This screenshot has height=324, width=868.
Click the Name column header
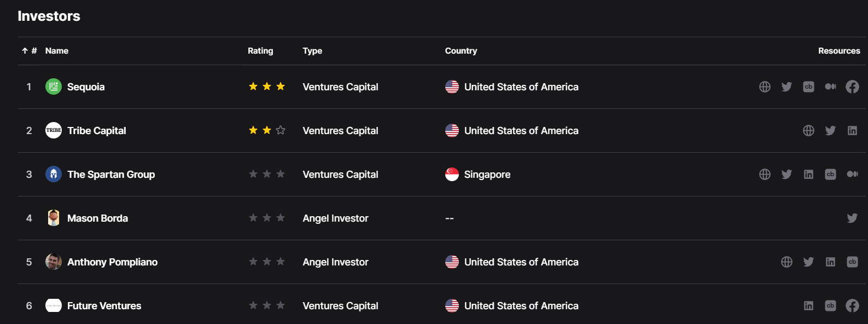pyautogui.click(x=57, y=51)
